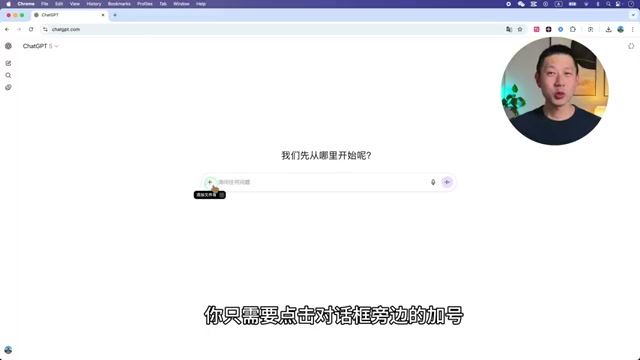Open the Extensions puzzle piece menu
This screenshot has width=640, height=360.
(x=573, y=29)
